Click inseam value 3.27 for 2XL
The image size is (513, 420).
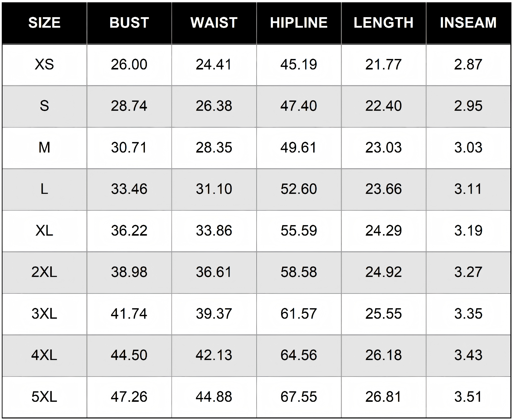tap(468, 272)
